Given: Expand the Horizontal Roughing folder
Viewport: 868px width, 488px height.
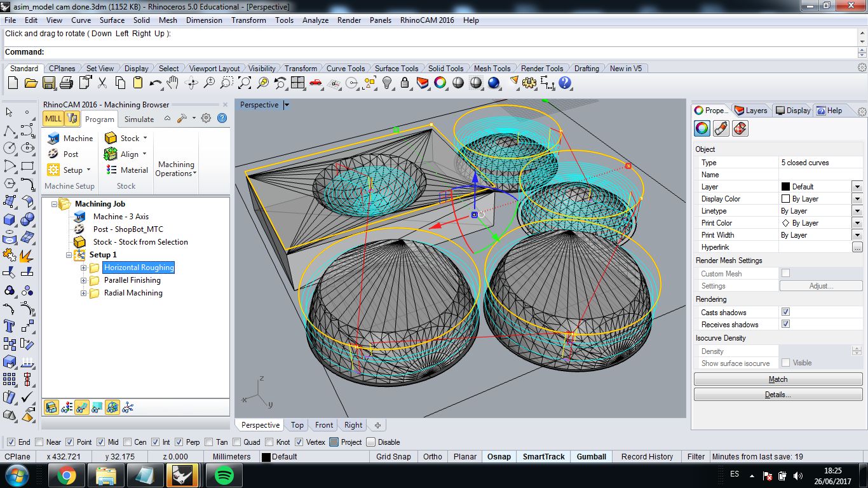Looking at the screenshot, I should (x=83, y=268).
